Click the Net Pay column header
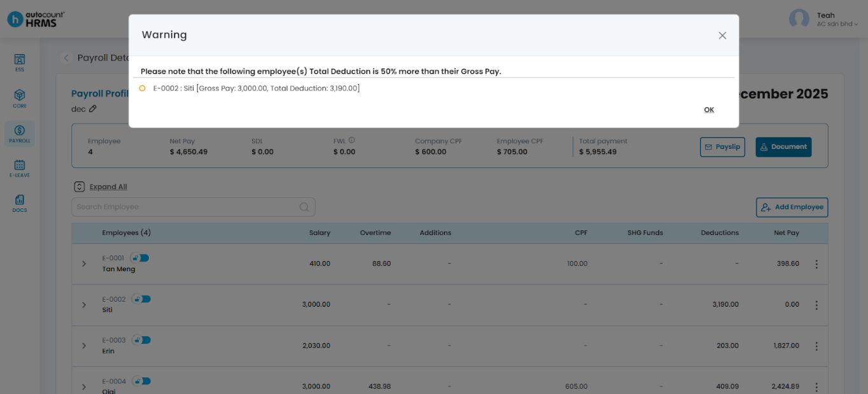The image size is (868, 394). [787, 233]
